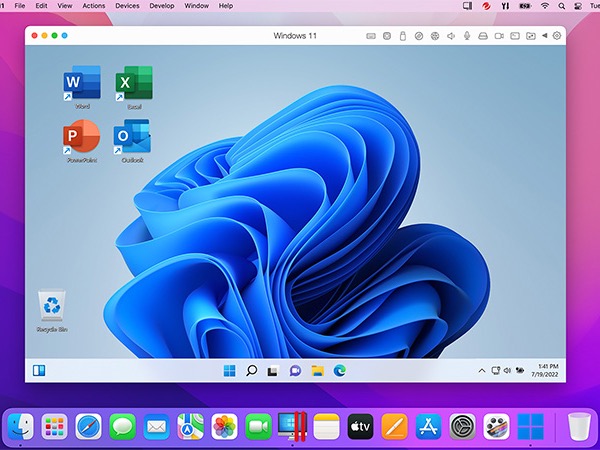Open the clock showing 1:41 PM 7/19/2022

[x=545, y=370]
